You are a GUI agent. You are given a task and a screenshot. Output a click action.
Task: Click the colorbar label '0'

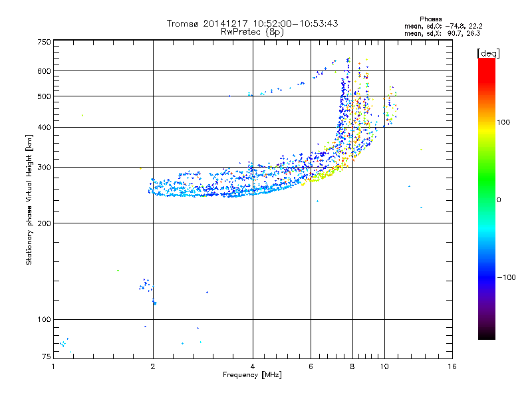point(499,200)
